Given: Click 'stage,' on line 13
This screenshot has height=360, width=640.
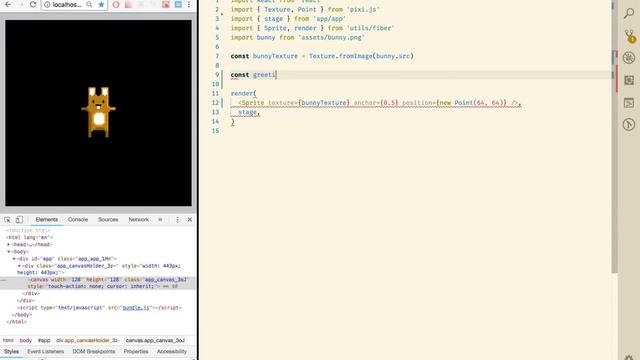Looking at the screenshot, I should coord(249,112).
